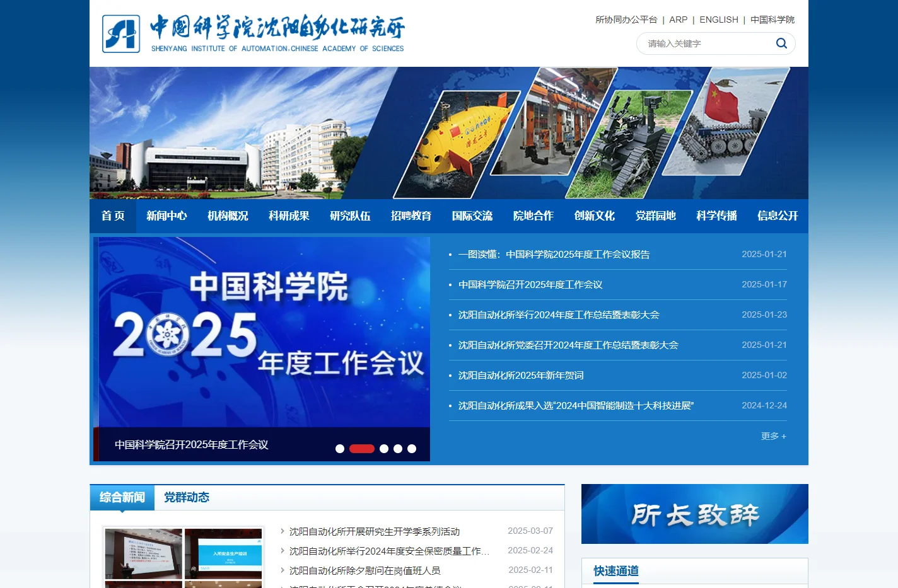Select the fifth carousel slide dot
Viewport: 898px width, 588px height.
[x=412, y=449]
